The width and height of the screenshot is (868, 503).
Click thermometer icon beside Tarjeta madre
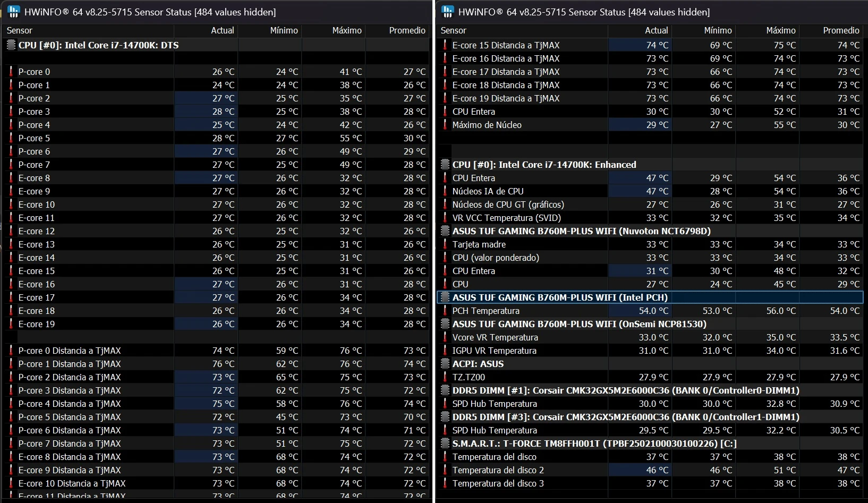(x=445, y=244)
